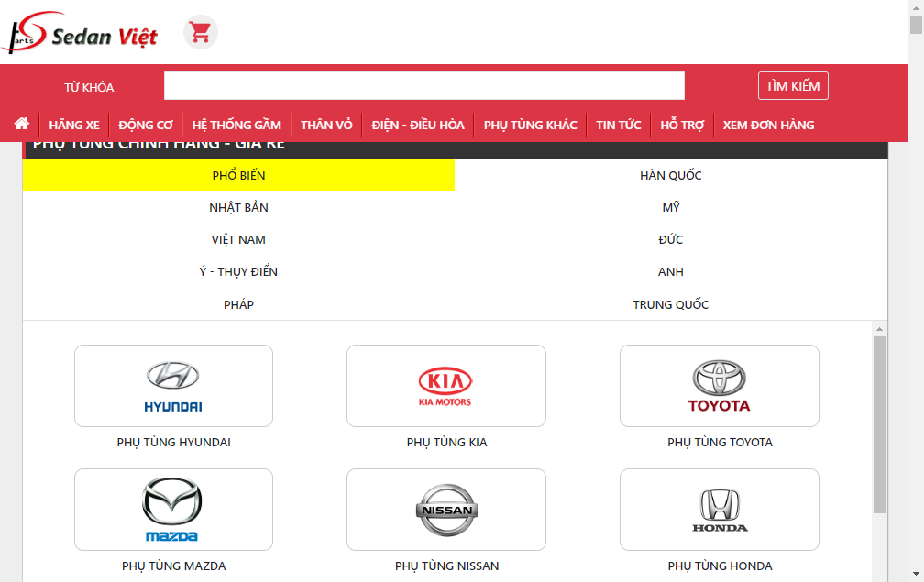Viewport: 924px width, 582px height.
Task: Open the Mazda logo card
Action: pos(174,510)
